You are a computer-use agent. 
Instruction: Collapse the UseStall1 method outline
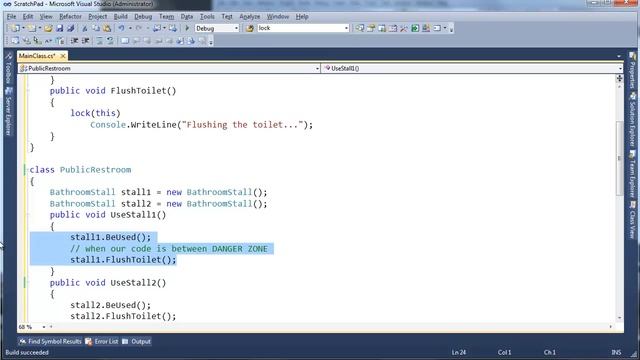27,215
